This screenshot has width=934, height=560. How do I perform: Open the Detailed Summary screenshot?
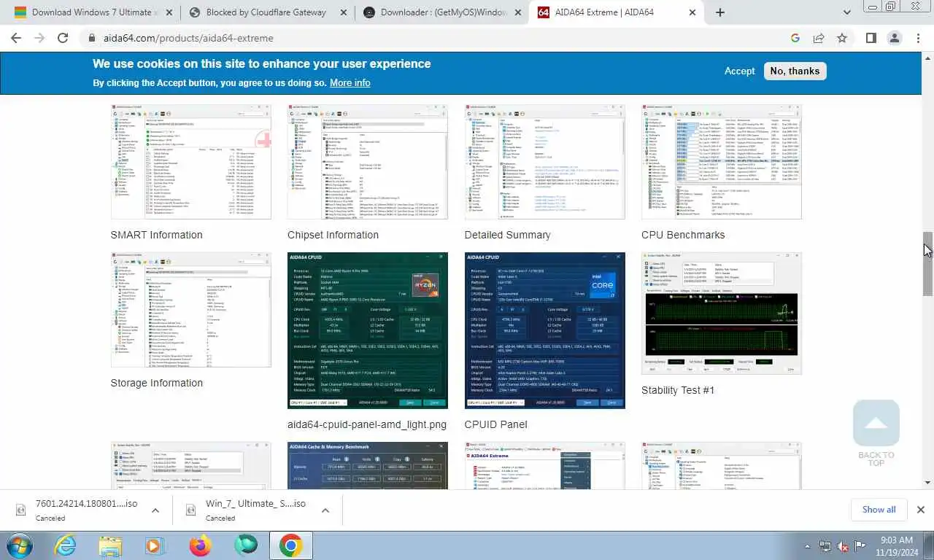(544, 161)
